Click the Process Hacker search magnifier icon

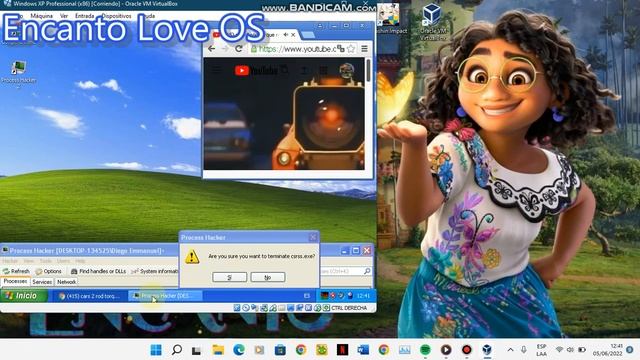coord(367,271)
